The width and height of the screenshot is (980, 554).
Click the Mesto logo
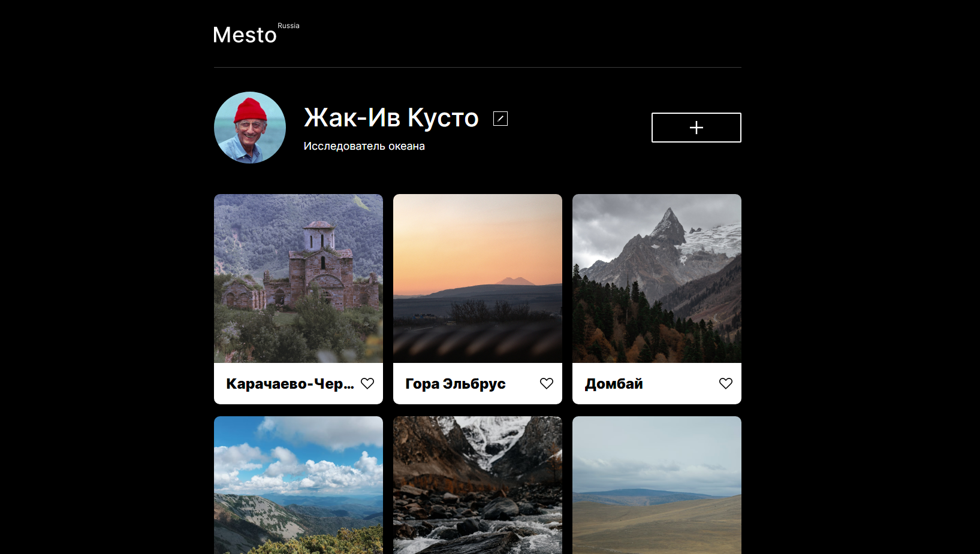click(244, 35)
